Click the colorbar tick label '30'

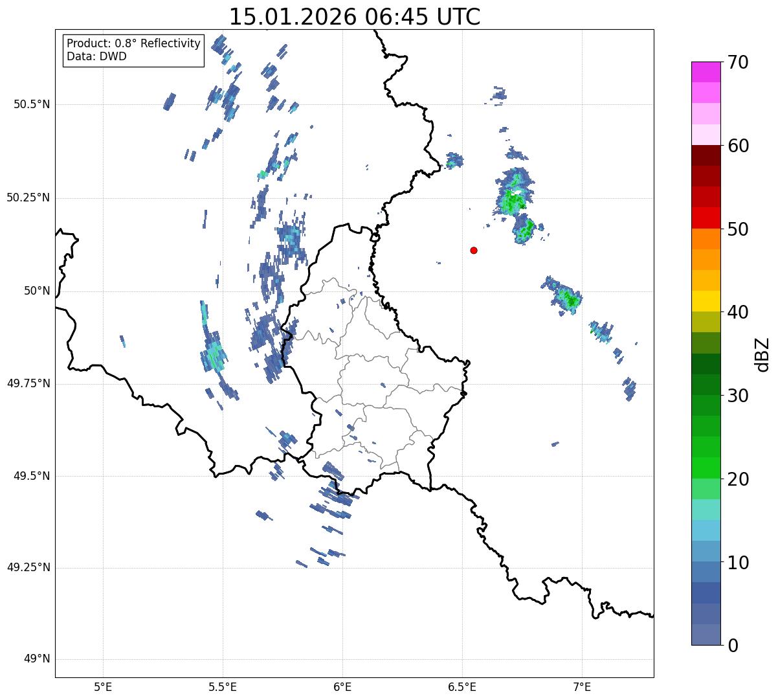coord(738,396)
